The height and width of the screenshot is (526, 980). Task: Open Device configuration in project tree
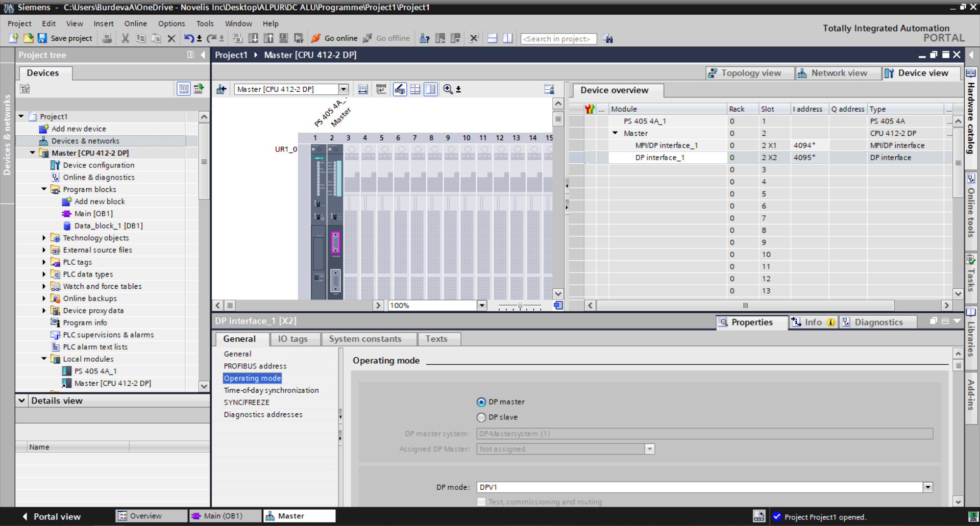coord(99,165)
